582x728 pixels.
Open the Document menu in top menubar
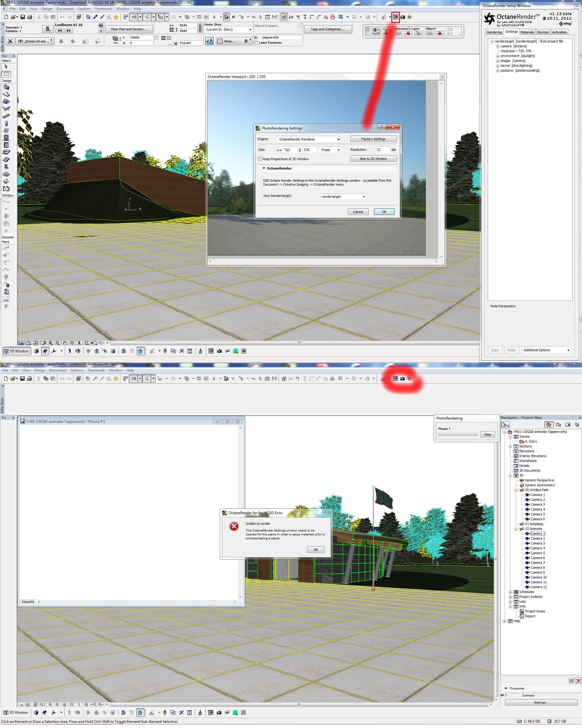[65, 9]
